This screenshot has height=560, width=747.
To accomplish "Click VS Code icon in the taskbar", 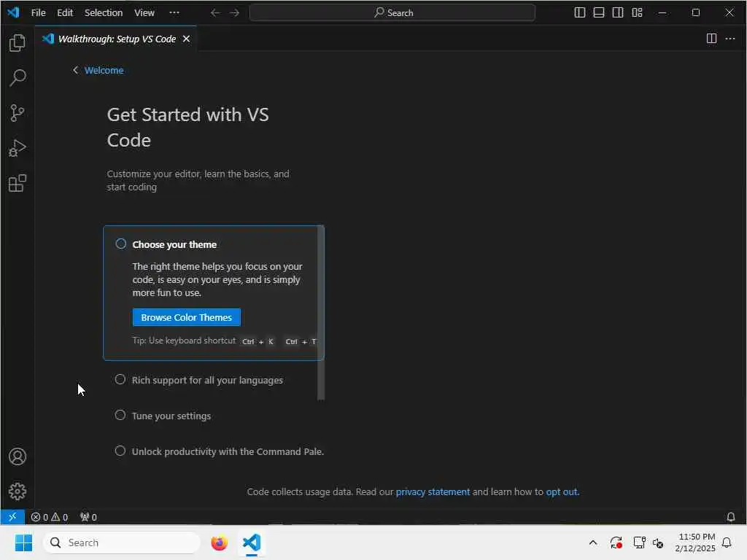I will coord(252,542).
